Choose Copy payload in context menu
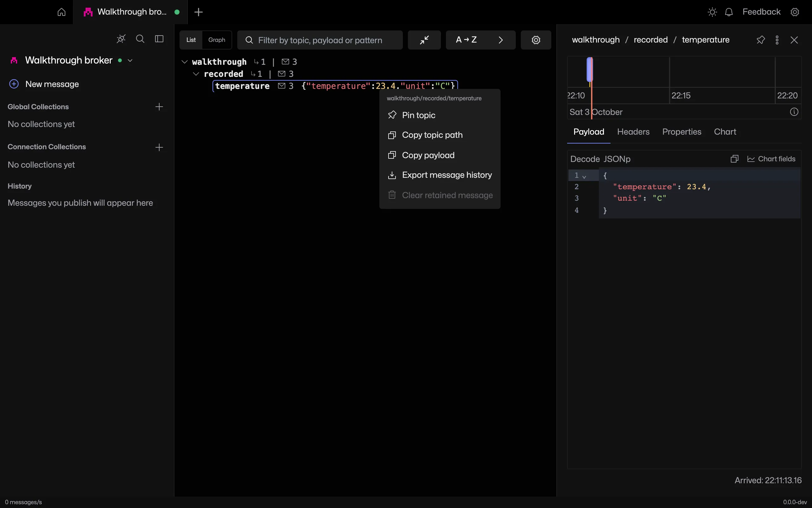 pyautogui.click(x=440, y=155)
